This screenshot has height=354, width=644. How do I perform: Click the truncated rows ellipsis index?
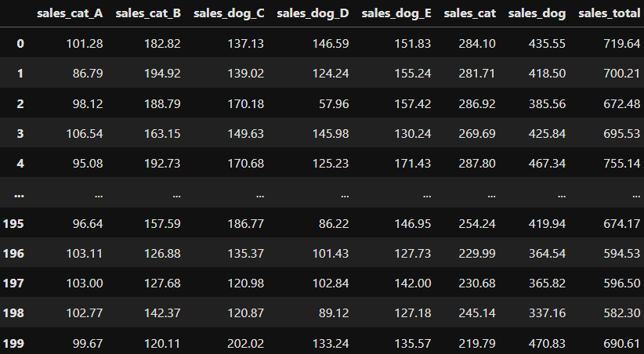[x=17, y=193]
